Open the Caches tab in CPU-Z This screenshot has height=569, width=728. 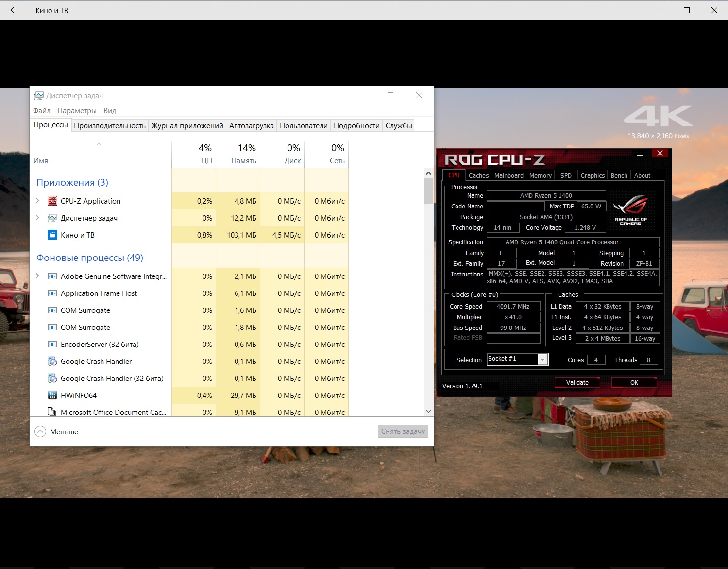pyautogui.click(x=478, y=175)
